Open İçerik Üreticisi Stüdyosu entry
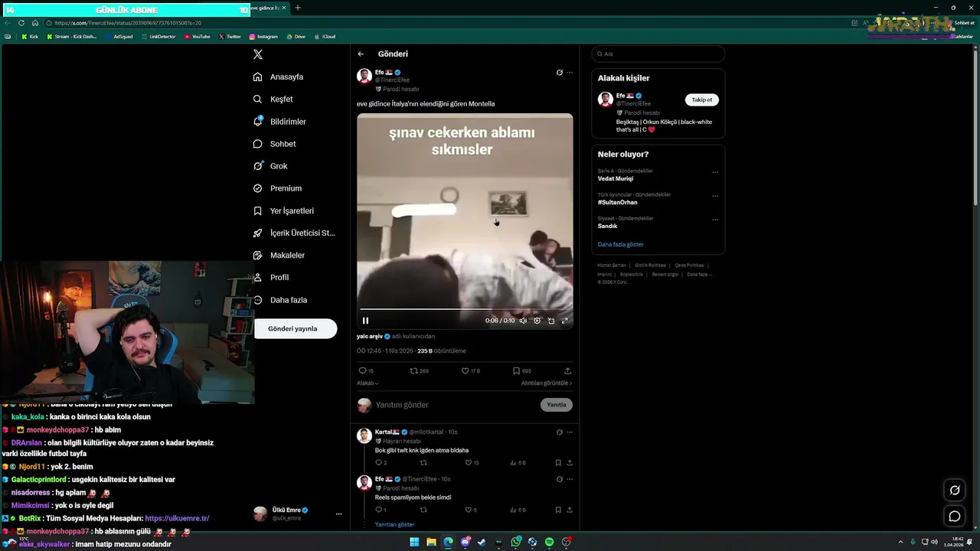The image size is (980, 551). tap(294, 233)
